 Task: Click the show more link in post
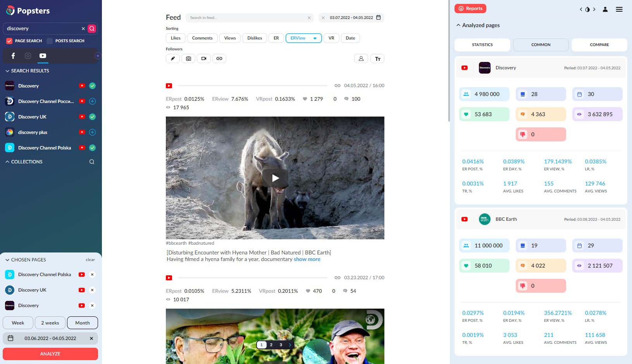coord(307,259)
